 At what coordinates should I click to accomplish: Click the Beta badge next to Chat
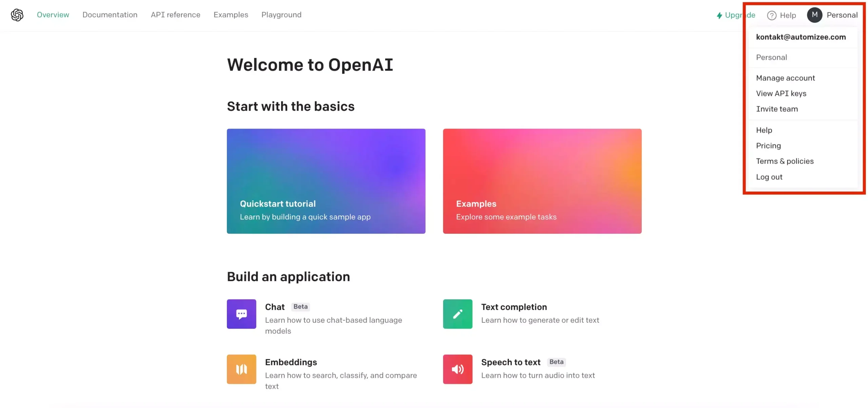[300, 307]
